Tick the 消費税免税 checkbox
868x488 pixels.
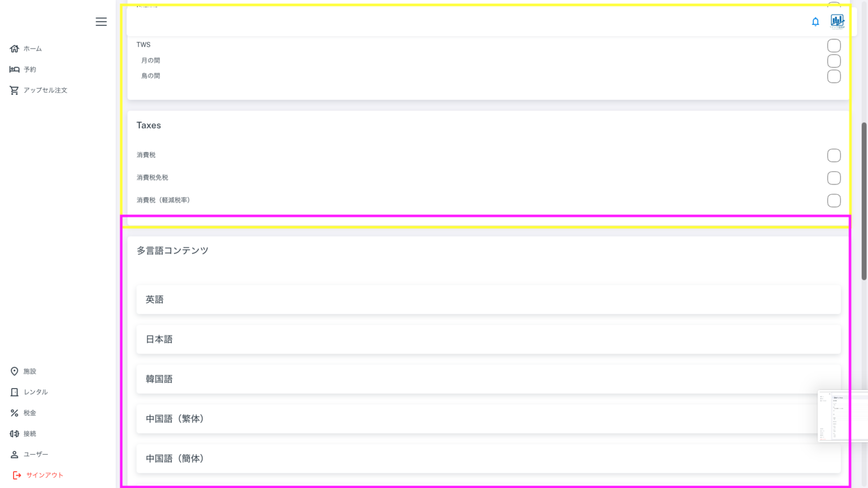(x=834, y=178)
